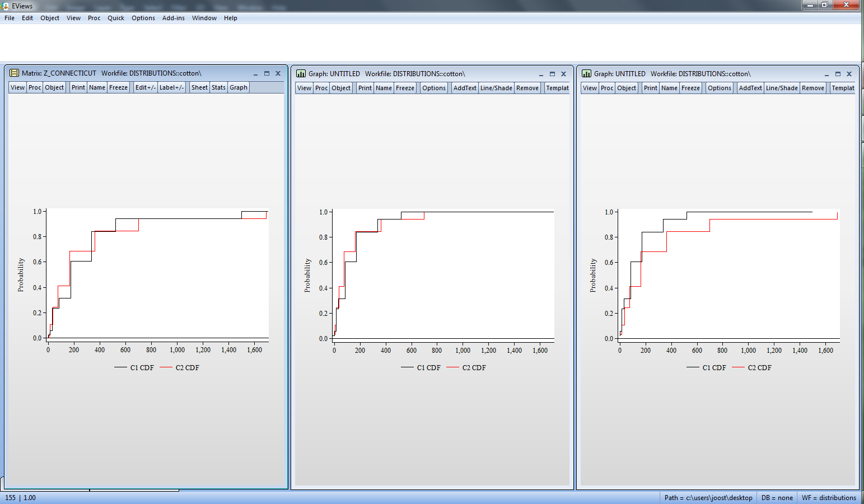The width and height of the screenshot is (864, 504).
Task: Toggle Label+/- in the Matrix window
Action: [171, 87]
